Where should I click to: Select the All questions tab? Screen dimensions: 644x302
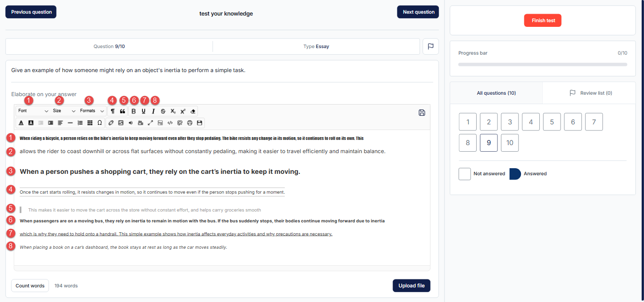pyautogui.click(x=496, y=93)
